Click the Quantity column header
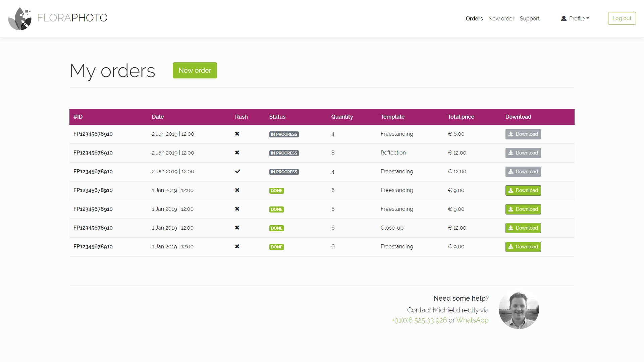 tap(342, 117)
